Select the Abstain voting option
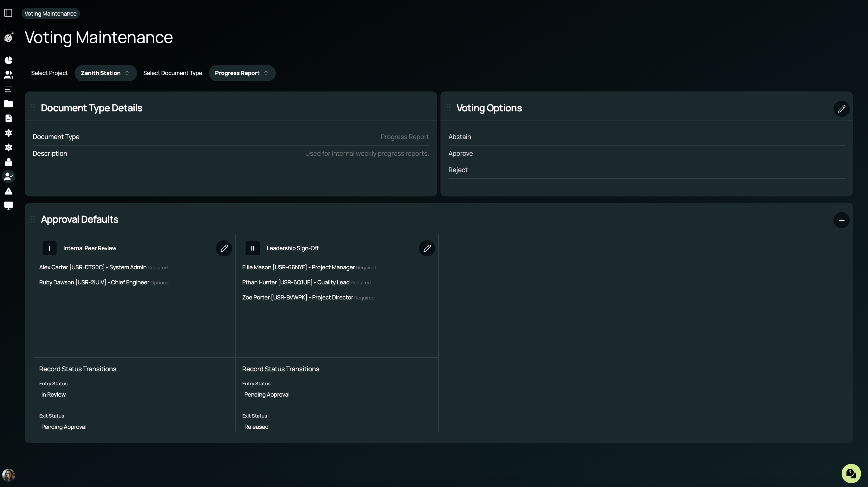The width and height of the screenshot is (868, 487). [646, 137]
